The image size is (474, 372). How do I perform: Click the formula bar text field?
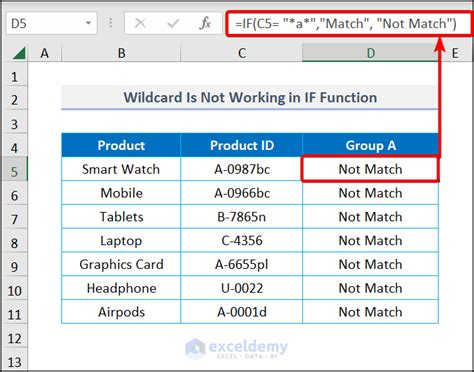pyautogui.click(x=349, y=24)
